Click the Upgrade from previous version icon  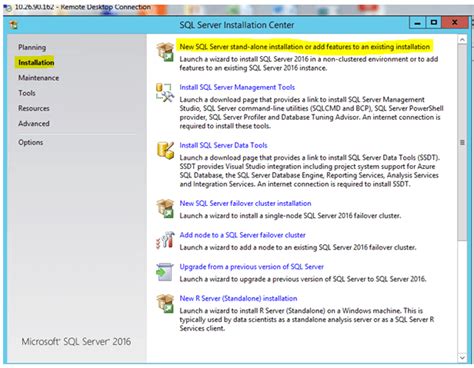tap(165, 272)
